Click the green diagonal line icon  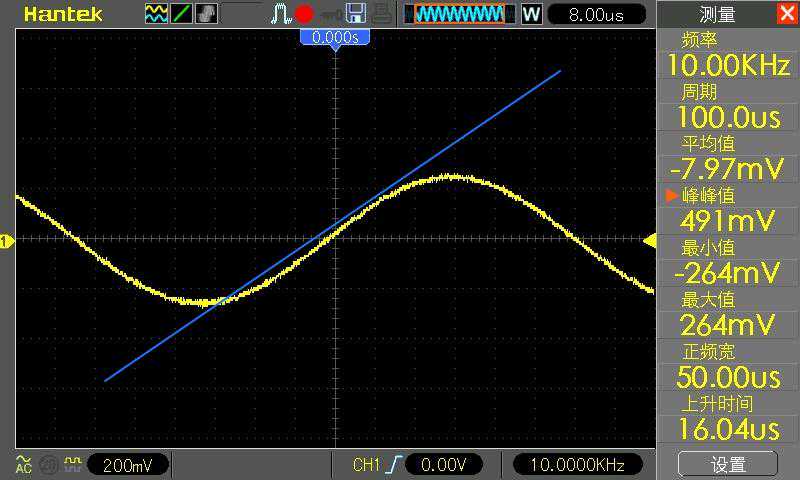tap(181, 14)
